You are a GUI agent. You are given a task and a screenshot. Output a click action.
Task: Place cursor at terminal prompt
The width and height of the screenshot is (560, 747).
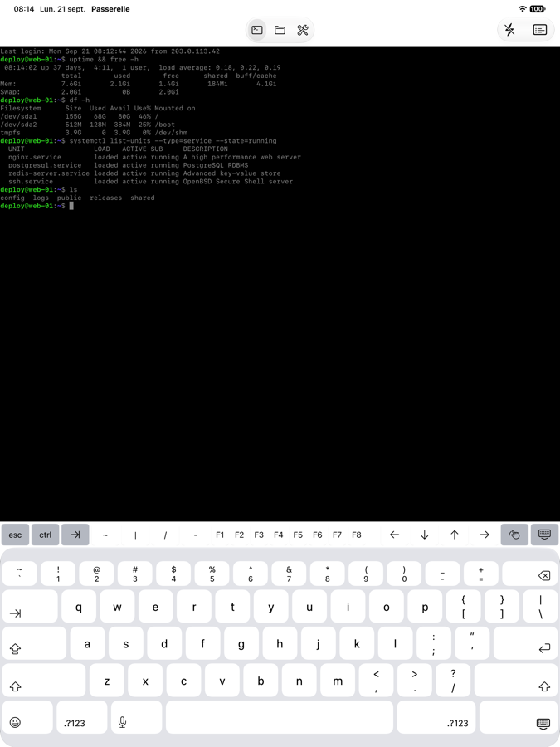(71, 206)
